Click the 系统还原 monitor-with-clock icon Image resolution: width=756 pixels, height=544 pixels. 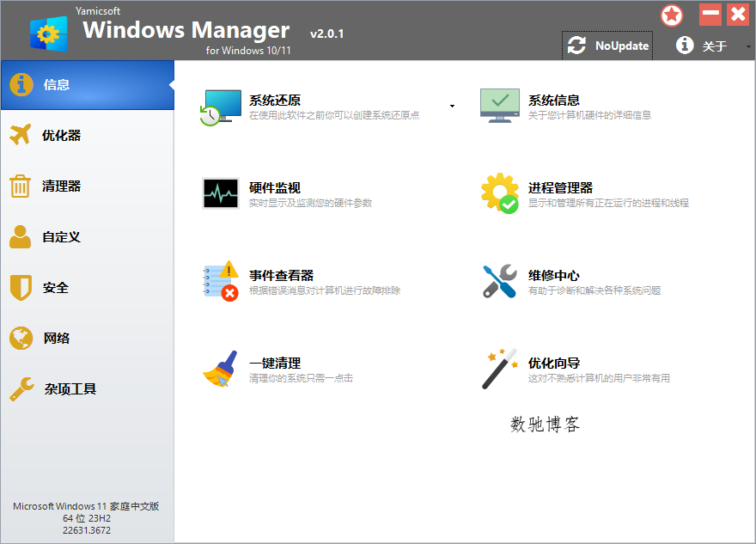pyautogui.click(x=220, y=107)
